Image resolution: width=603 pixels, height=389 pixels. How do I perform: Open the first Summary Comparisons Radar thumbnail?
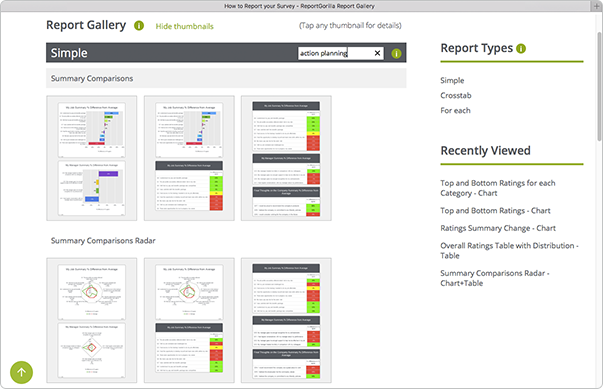pos(92,320)
